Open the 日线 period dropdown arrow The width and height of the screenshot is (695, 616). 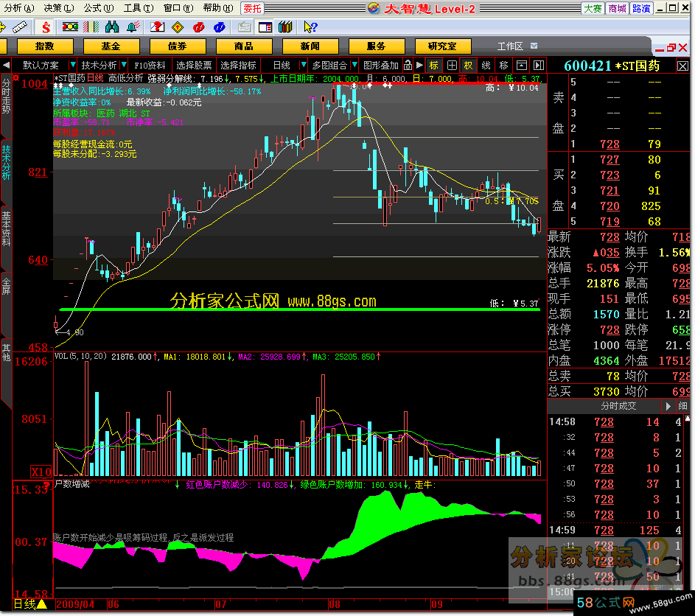(x=304, y=65)
